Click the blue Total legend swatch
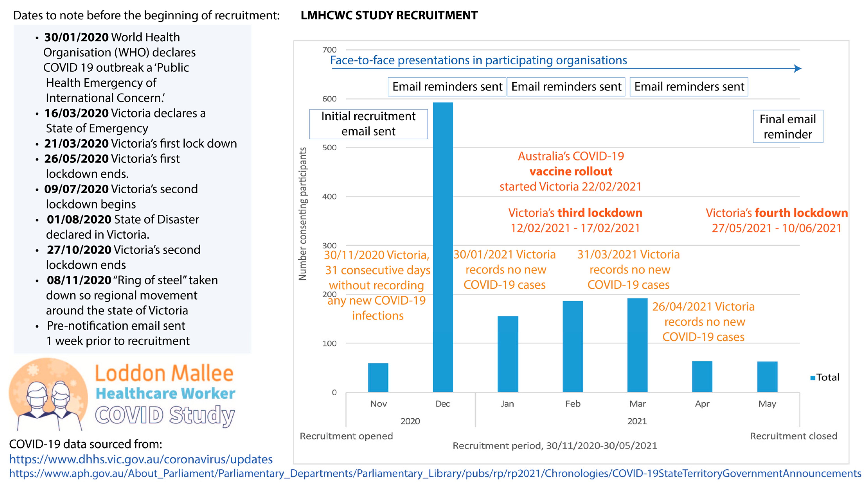Viewport: 868px width, 488px height. [x=812, y=378]
